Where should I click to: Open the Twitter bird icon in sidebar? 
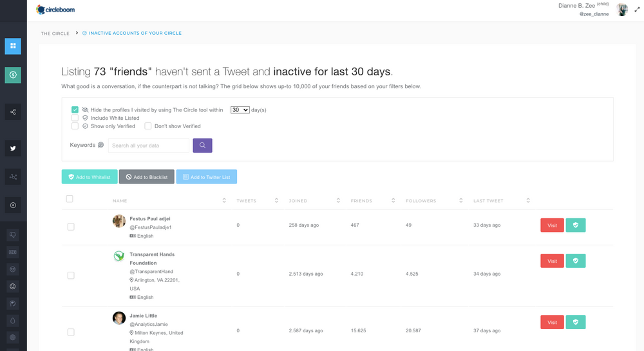point(13,148)
